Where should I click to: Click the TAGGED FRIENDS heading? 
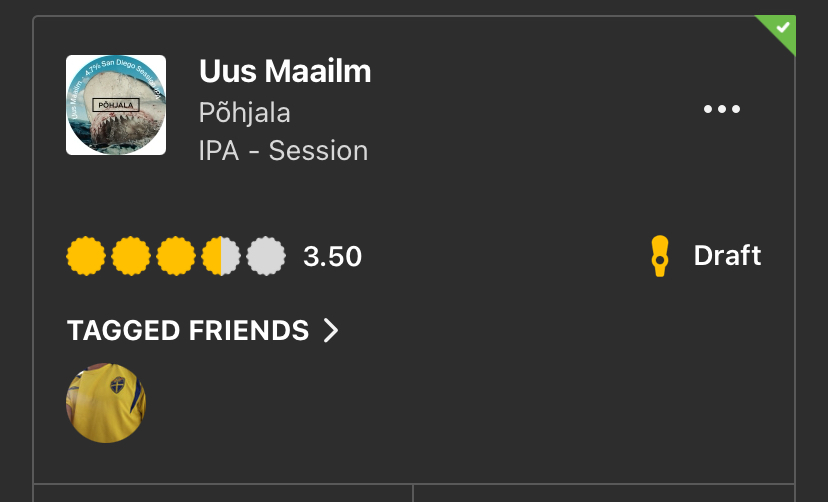pos(188,330)
